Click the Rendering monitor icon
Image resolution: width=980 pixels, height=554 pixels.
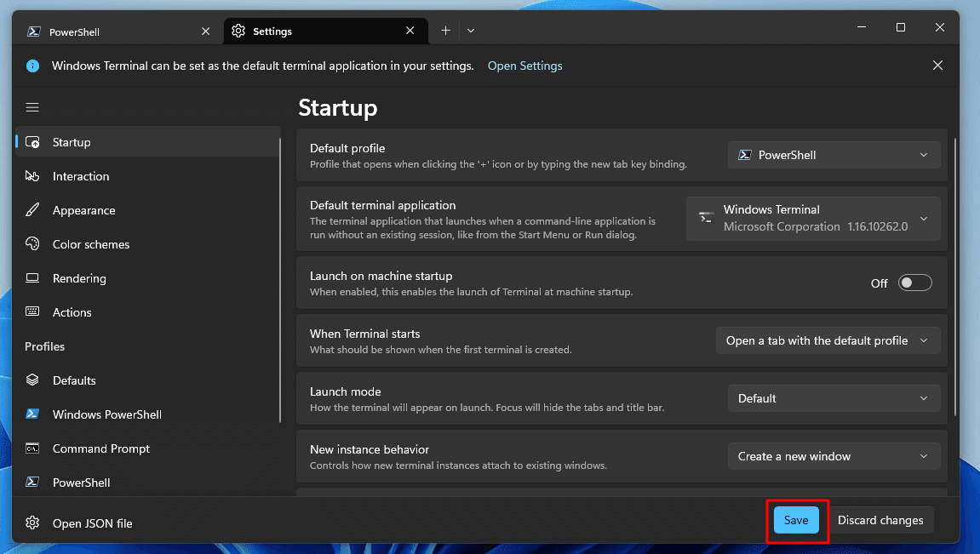coord(32,278)
